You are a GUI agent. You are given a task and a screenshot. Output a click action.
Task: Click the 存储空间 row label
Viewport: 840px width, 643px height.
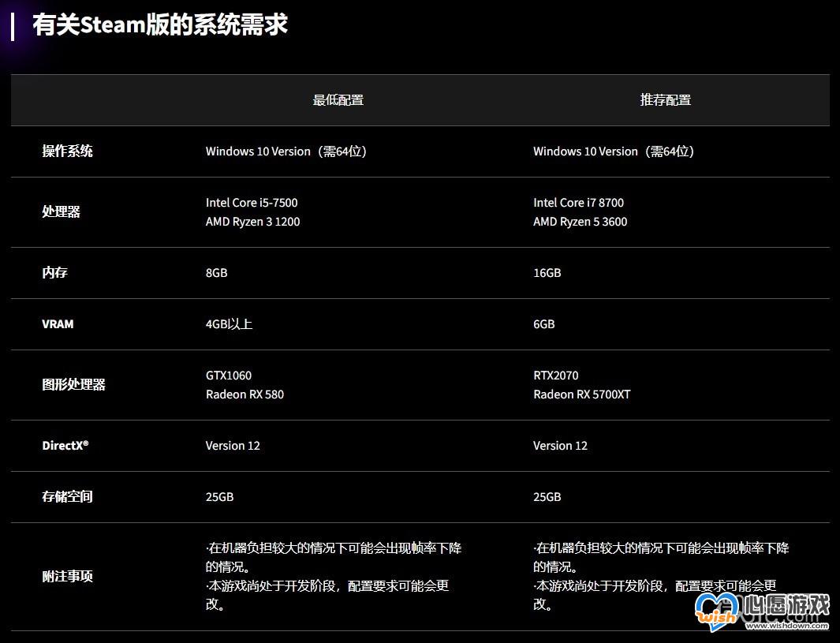(68, 497)
